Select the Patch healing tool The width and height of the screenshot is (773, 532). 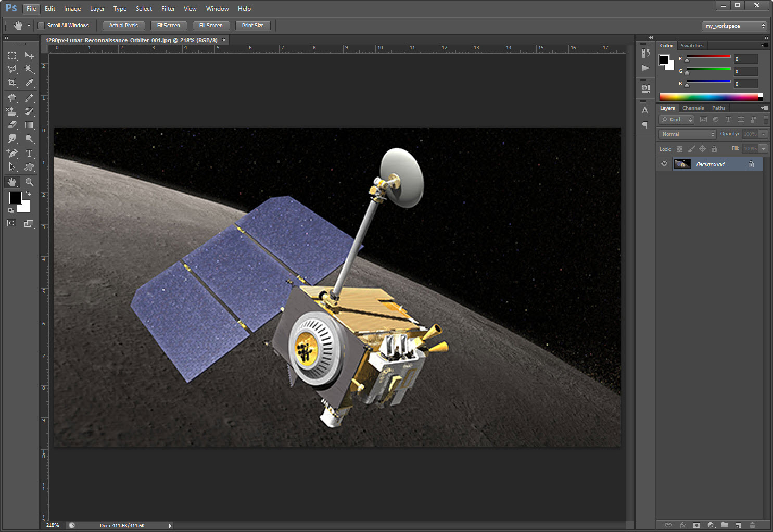tap(12, 98)
